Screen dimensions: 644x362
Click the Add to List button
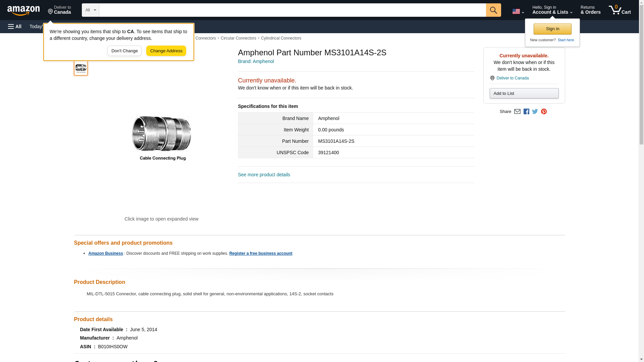[524, 94]
